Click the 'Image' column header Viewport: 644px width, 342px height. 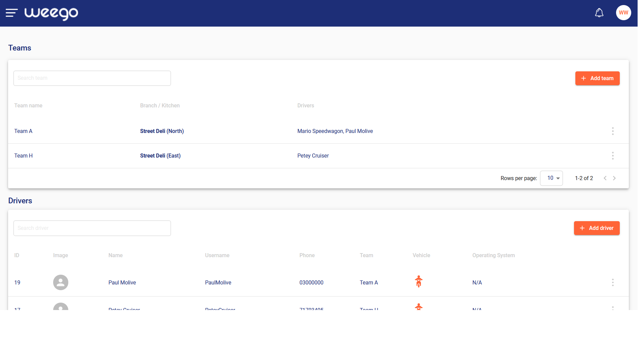click(61, 255)
